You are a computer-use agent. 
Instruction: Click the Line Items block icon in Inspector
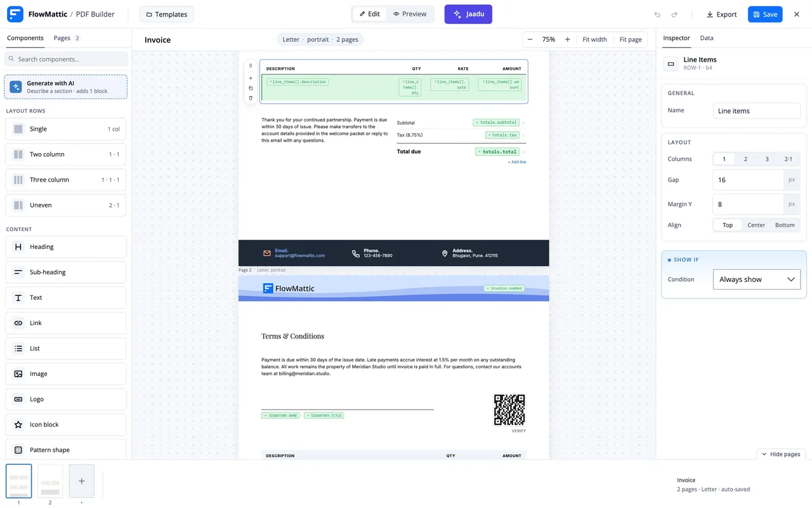tap(671, 63)
